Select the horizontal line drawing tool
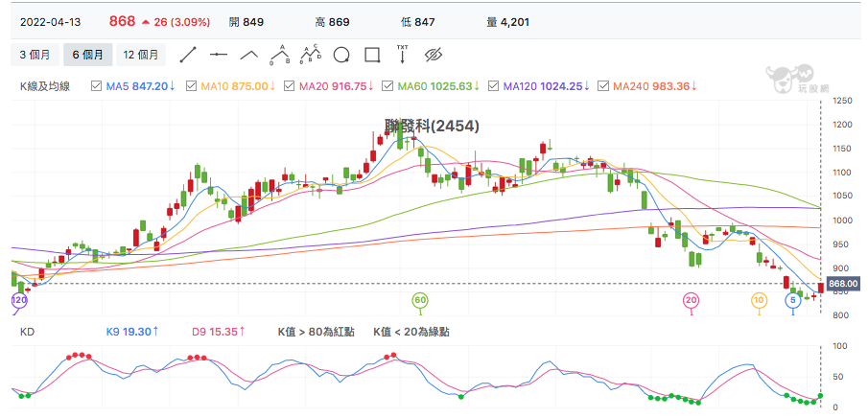 [219, 55]
